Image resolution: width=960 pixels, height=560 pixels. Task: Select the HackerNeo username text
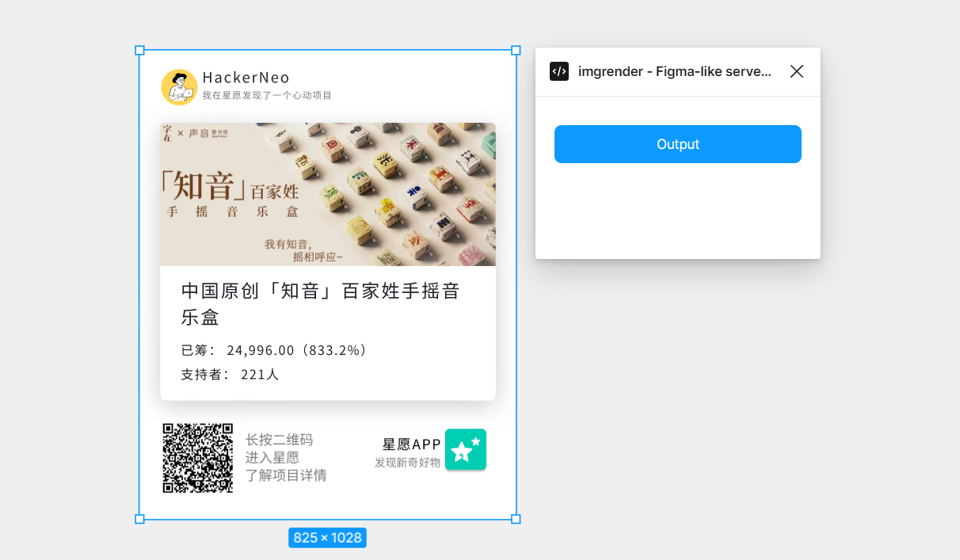[246, 78]
